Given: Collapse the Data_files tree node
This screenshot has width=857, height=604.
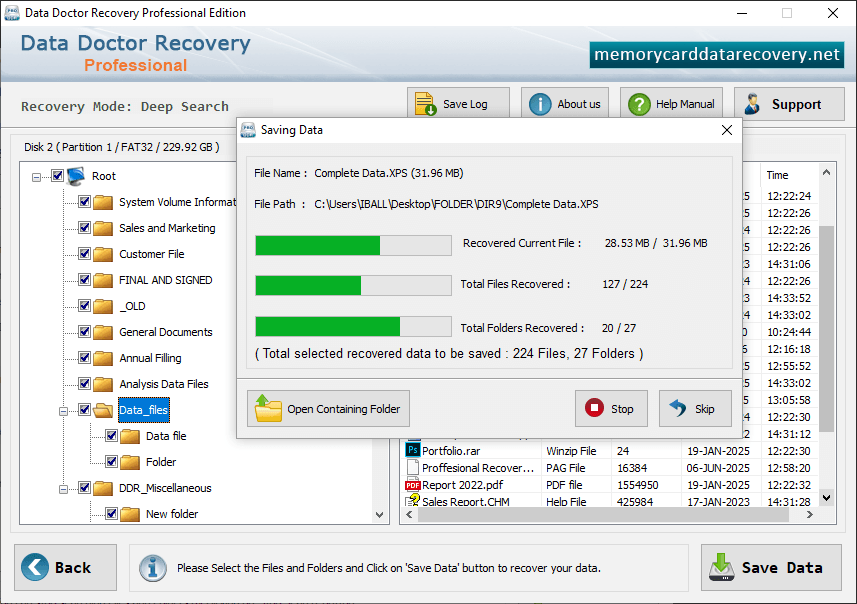Looking at the screenshot, I should pyautogui.click(x=63, y=411).
